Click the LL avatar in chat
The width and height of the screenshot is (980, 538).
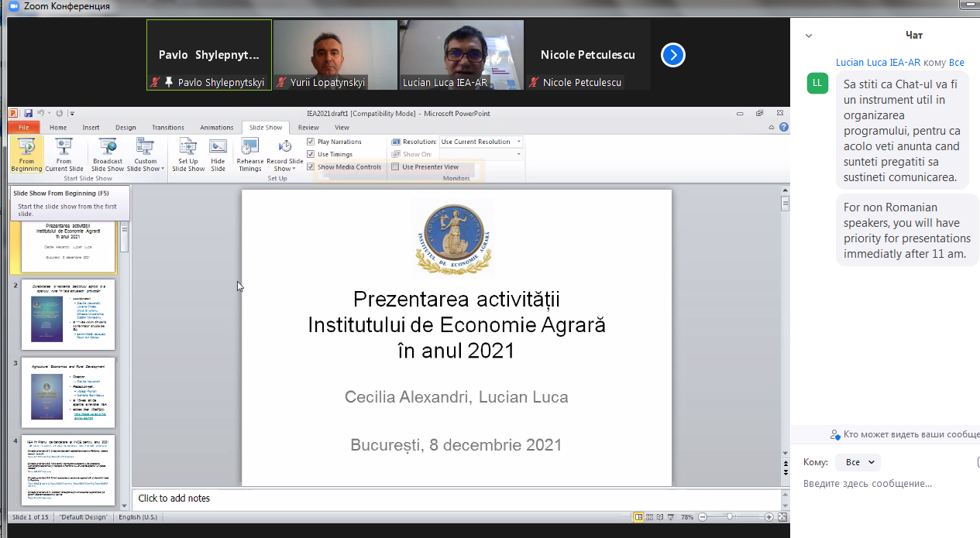click(x=817, y=83)
